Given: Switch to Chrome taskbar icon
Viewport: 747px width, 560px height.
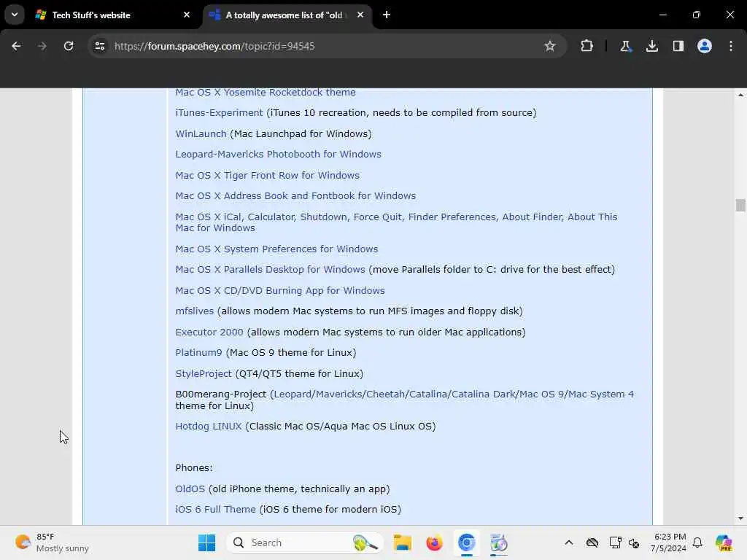Looking at the screenshot, I should [x=466, y=542].
